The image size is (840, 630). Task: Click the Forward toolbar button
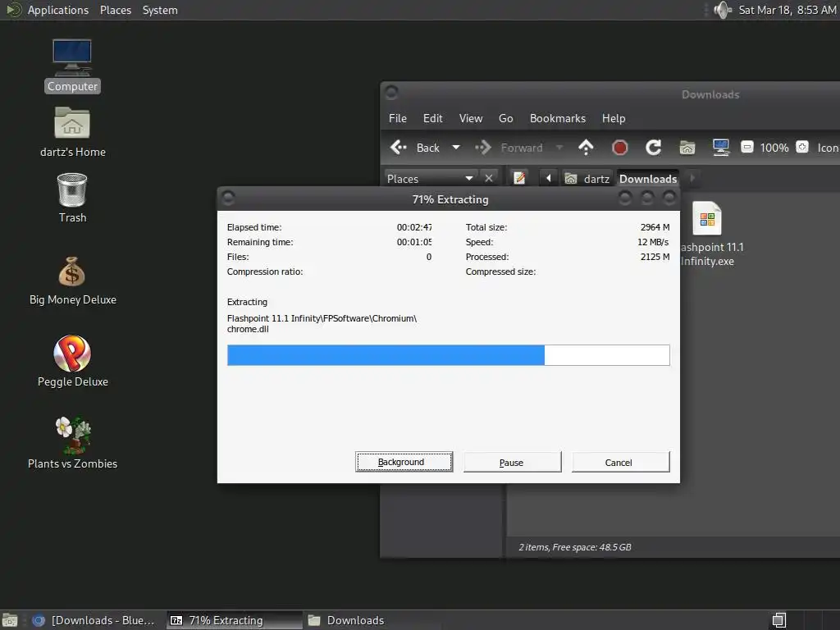[x=509, y=148]
